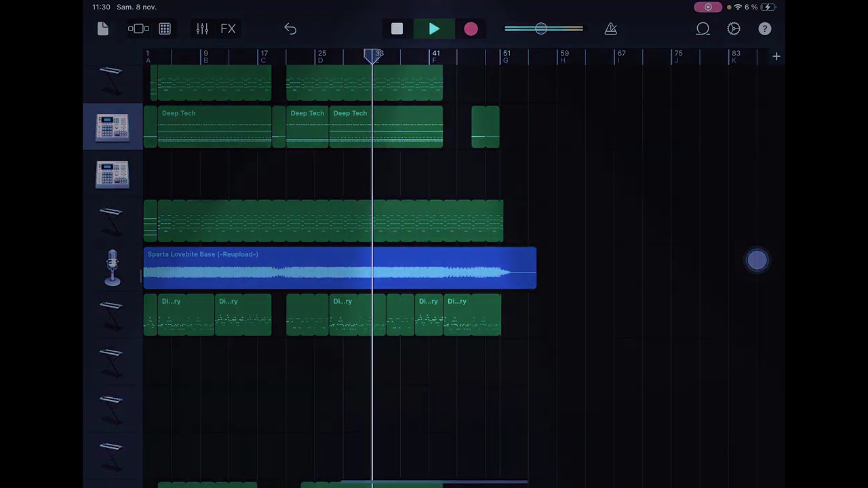Screen dimensions: 868x488
Task: Open Live Loops grid view
Action: click(x=165, y=28)
